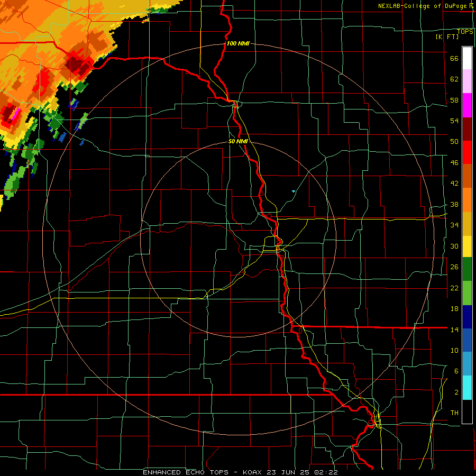Select the bright red 50 kft legend color
This screenshot has width=476, height=476.
(x=467, y=152)
